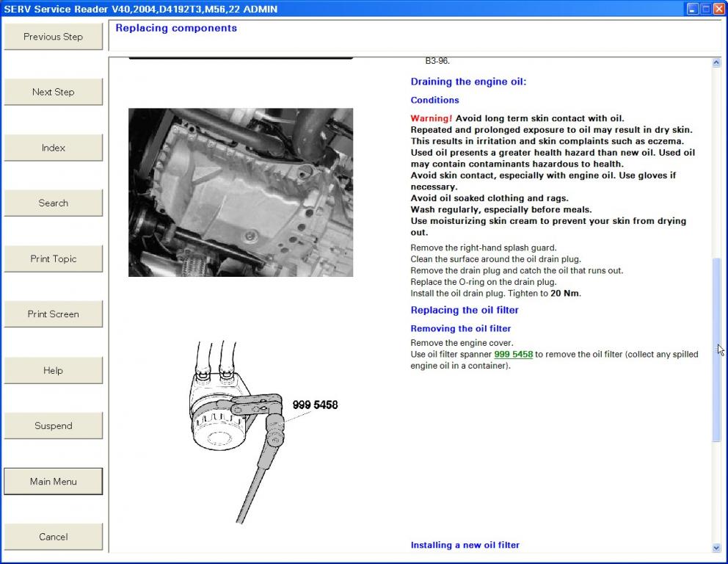Click 'Remove the engine cover.' line
The image size is (728, 564).
462,343
